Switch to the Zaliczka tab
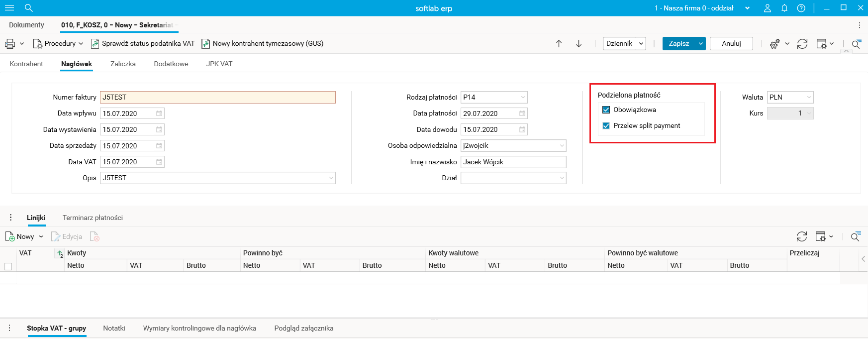Image resolution: width=868 pixels, height=339 pixels. (x=123, y=64)
